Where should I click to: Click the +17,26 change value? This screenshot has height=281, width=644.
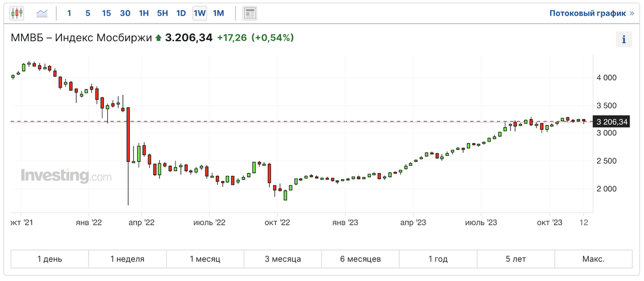click(232, 38)
